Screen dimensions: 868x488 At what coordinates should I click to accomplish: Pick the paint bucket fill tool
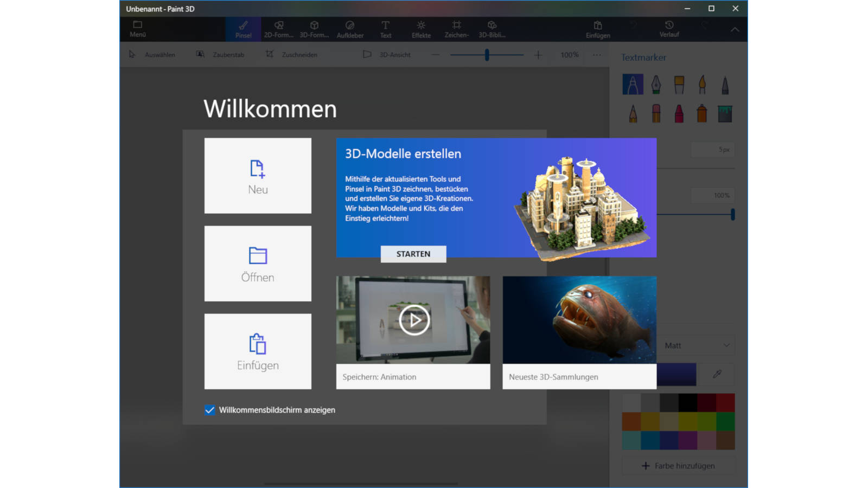pos(725,113)
